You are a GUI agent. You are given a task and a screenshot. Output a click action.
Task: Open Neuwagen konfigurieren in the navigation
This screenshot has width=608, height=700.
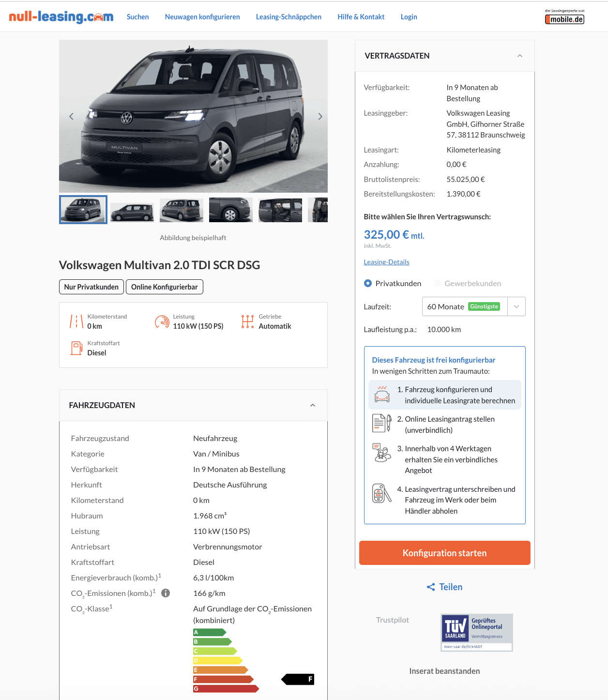[202, 17]
